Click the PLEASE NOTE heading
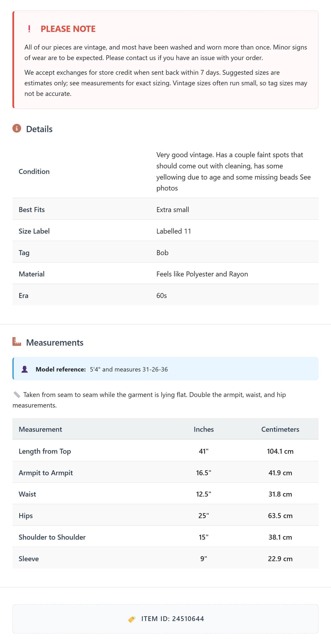Screen dimensions: 331x644 tap(68, 29)
